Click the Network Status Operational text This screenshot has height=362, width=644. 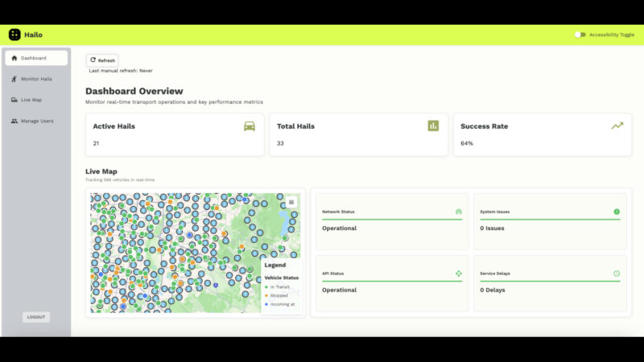pos(339,228)
